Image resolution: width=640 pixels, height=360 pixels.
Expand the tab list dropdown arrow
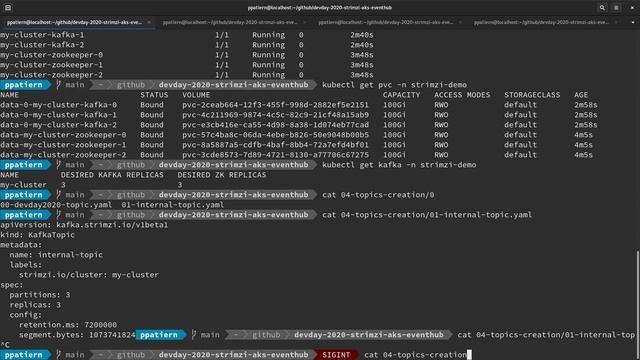point(633,22)
